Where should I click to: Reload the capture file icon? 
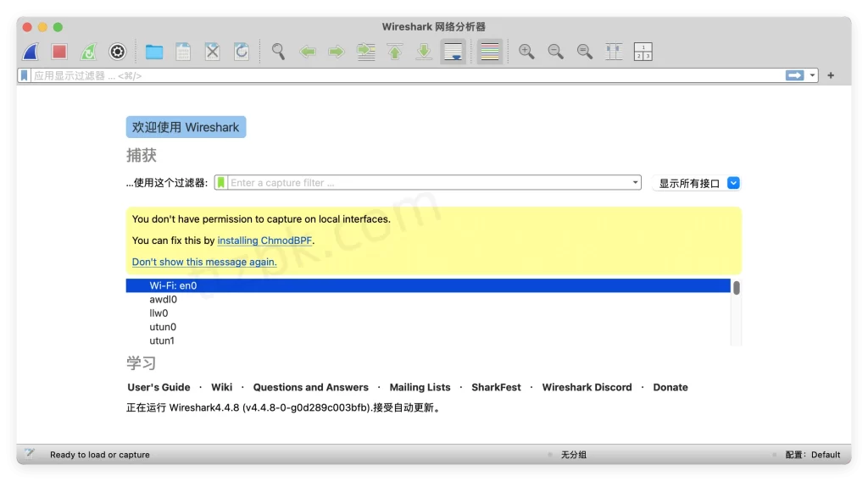pyautogui.click(x=242, y=52)
